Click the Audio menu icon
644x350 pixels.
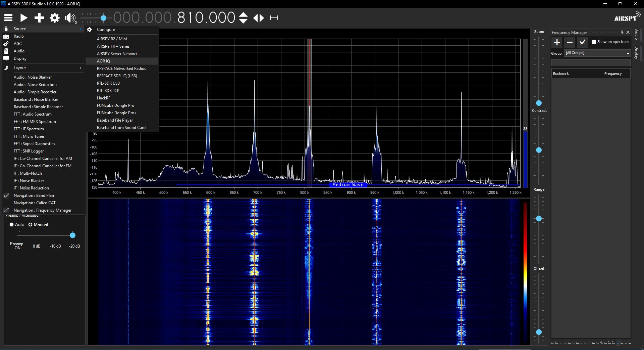tap(6, 51)
